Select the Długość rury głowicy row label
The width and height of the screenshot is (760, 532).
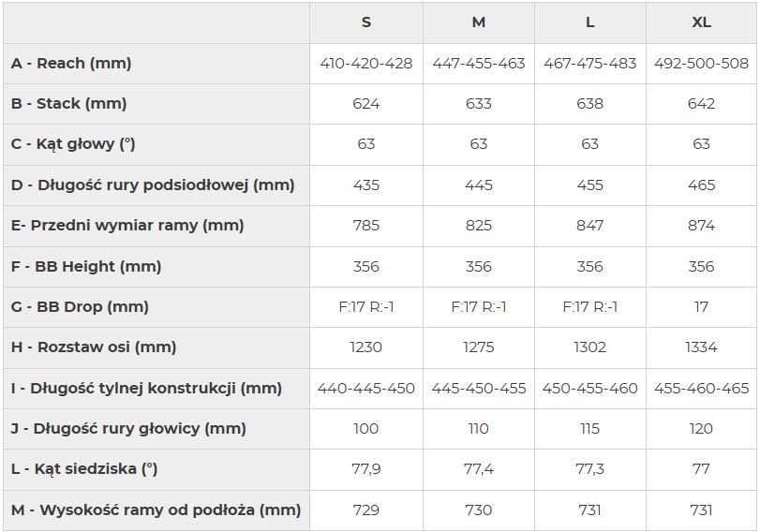tap(128, 429)
